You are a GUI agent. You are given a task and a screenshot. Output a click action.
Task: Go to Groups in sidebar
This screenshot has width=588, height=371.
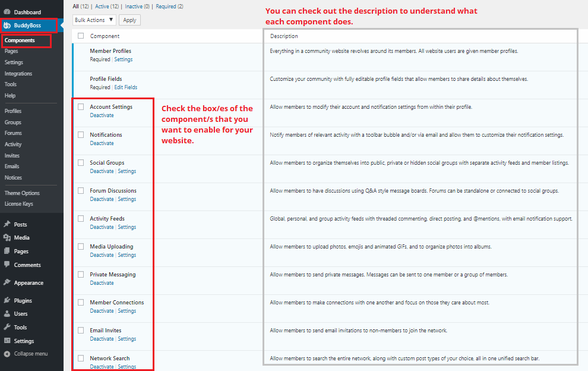tap(12, 122)
